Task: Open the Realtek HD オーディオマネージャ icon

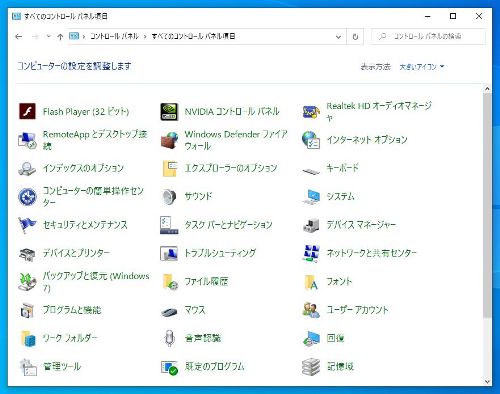Action: tap(311, 111)
